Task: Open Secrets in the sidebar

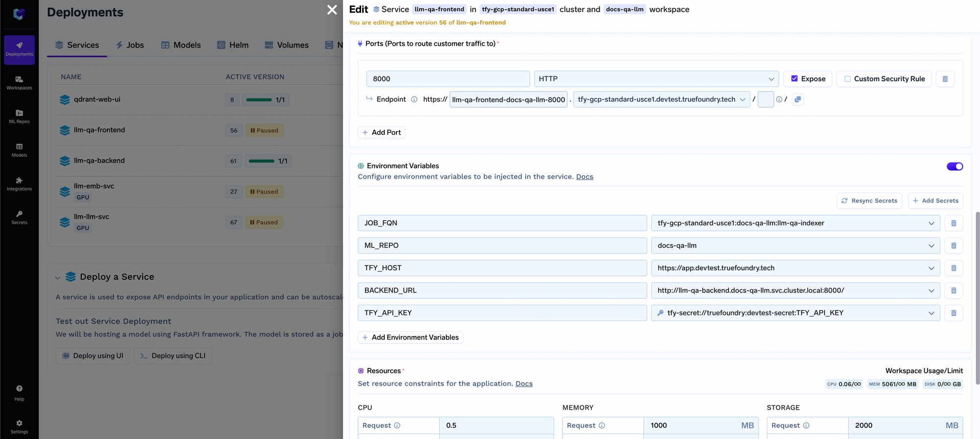Action: [x=19, y=218]
